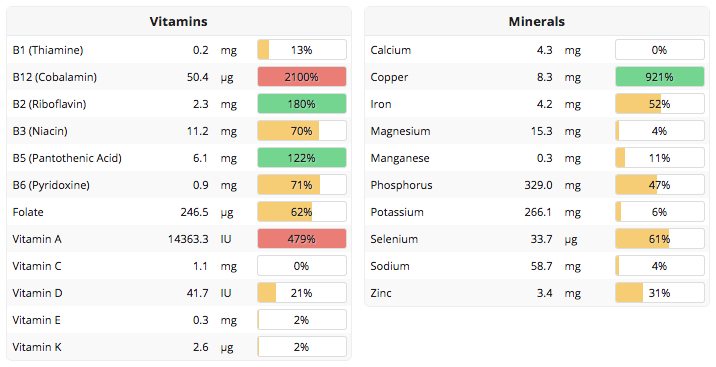Click the Vitamin A value 14363.3
This screenshot has width=716, height=367.
tap(188, 239)
